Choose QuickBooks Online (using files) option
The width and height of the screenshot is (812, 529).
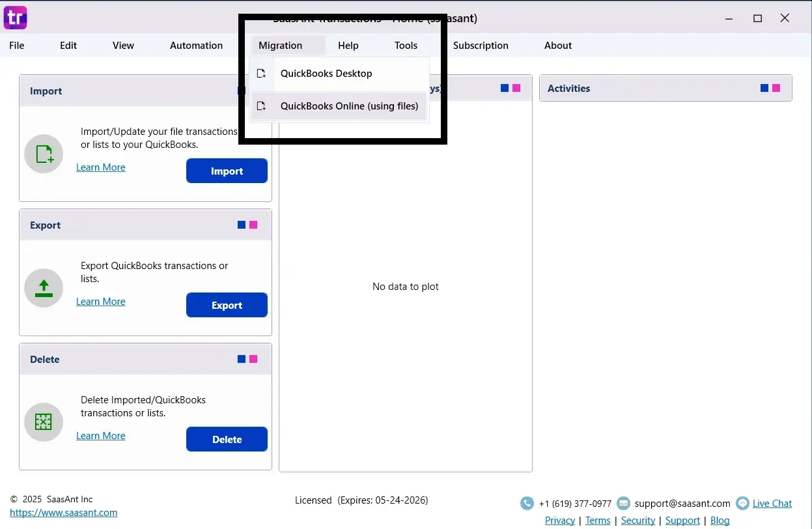(x=339, y=106)
